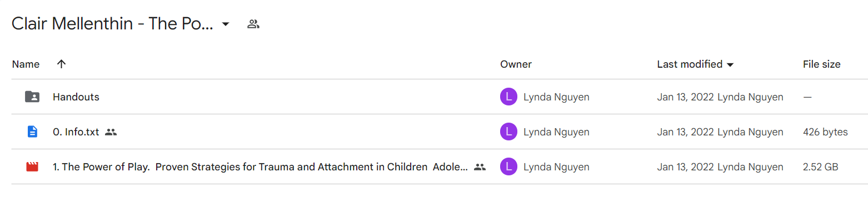Open the folder title dropdown arrow
Screen dimensions: 868x202
tap(225, 24)
